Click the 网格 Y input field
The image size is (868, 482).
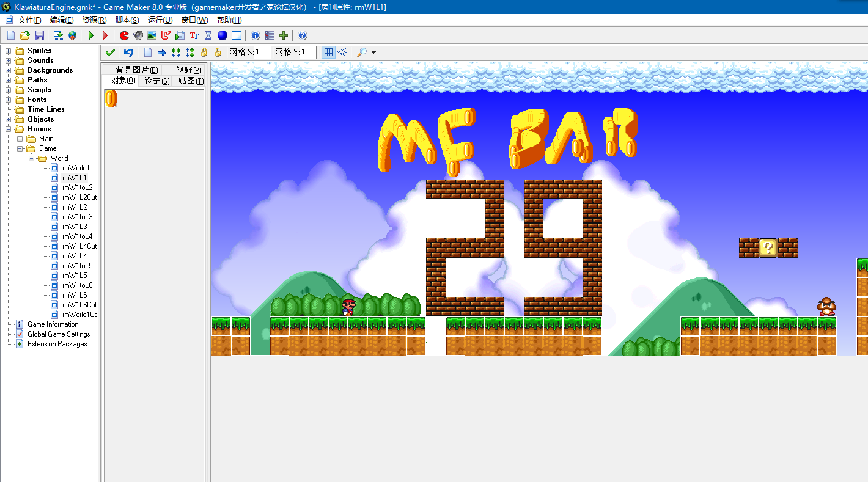tap(308, 53)
